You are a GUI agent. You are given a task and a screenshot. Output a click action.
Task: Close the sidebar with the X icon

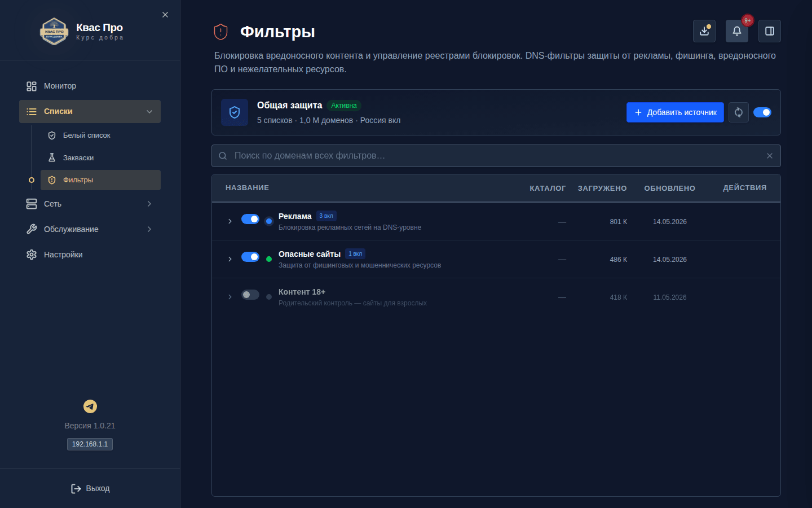point(165,15)
